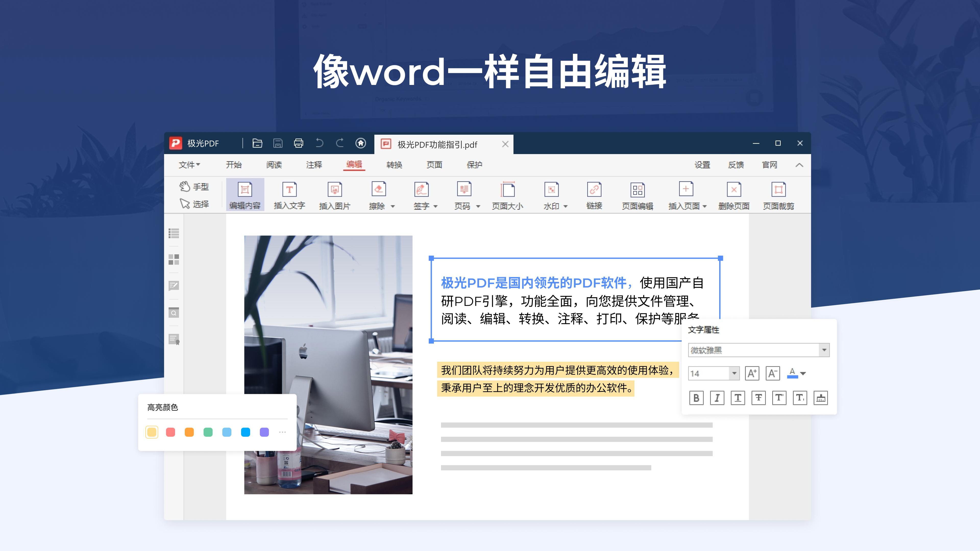Switch to the 转换 (convert) ribbon tab
980x551 pixels.
point(394,165)
